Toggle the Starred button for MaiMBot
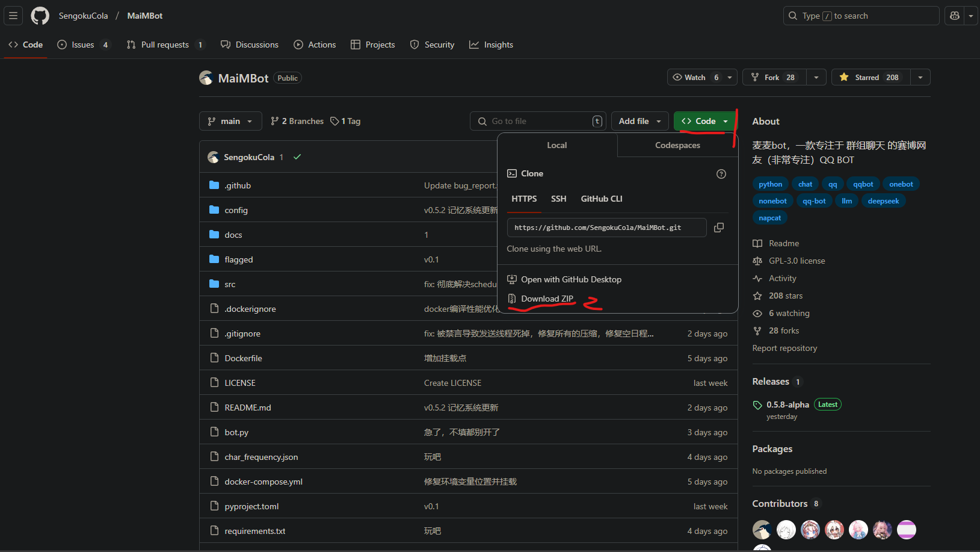Image resolution: width=980 pixels, height=552 pixels. [x=871, y=78]
